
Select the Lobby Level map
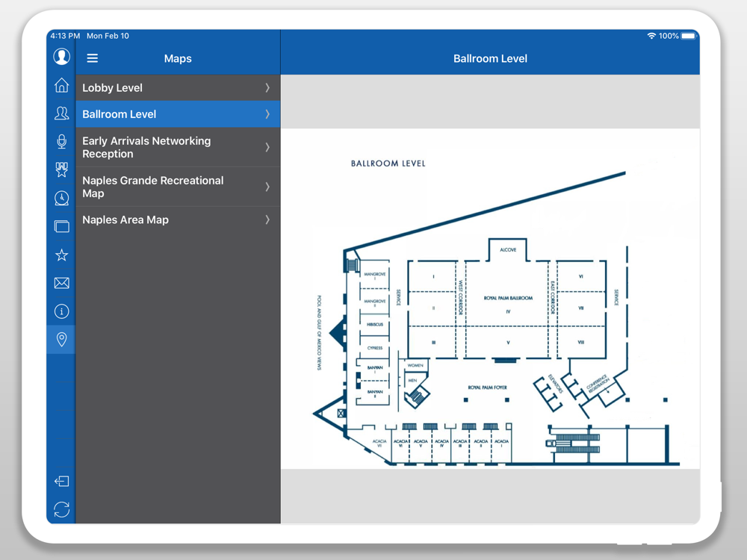click(179, 87)
